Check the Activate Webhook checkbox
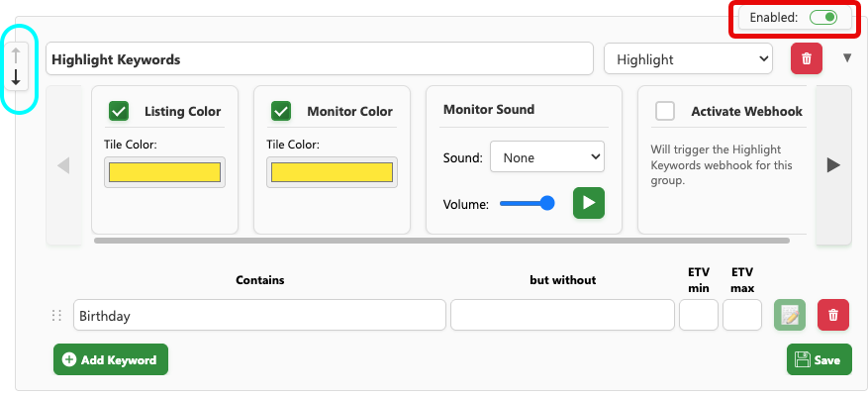Image resolution: width=868 pixels, height=397 pixels. tap(665, 111)
